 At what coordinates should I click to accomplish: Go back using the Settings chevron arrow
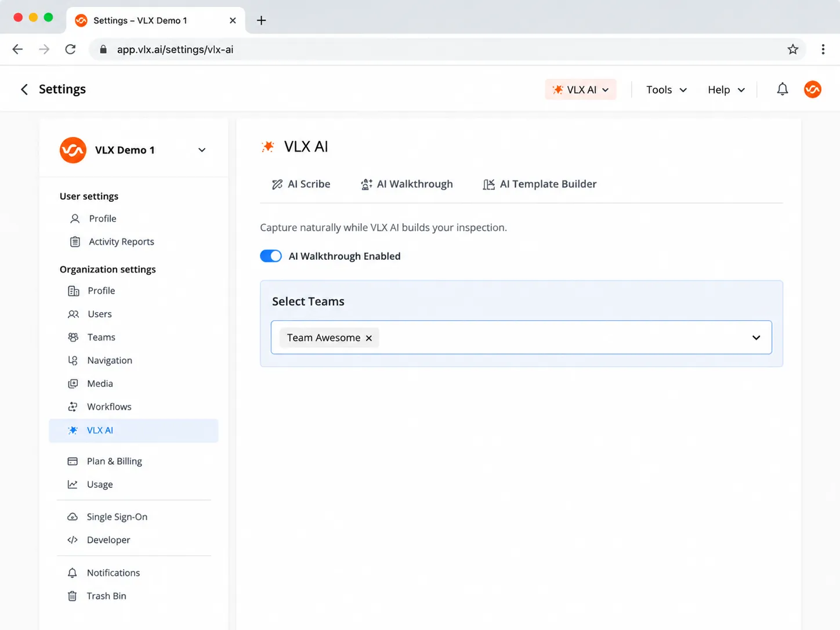pyautogui.click(x=24, y=89)
